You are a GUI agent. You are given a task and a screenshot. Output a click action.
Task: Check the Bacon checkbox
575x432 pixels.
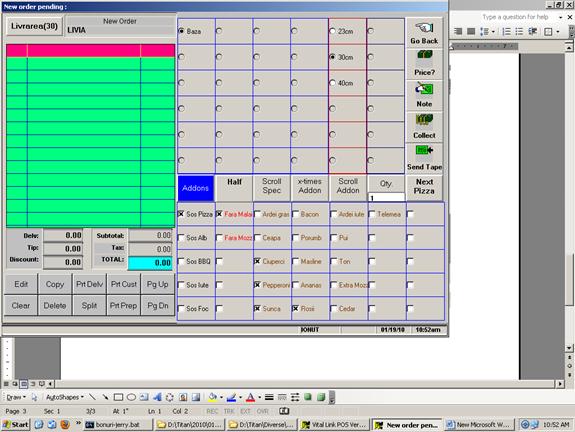(x=295, y=214)
